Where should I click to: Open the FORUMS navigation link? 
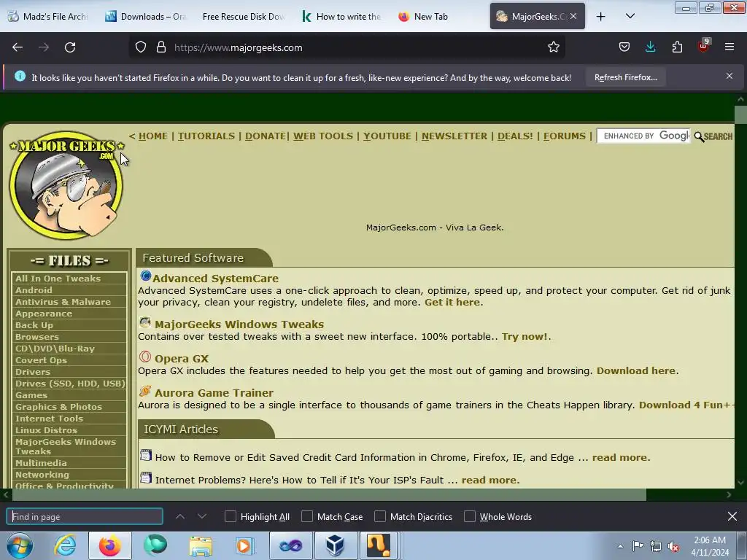click(x=565, y=136)
